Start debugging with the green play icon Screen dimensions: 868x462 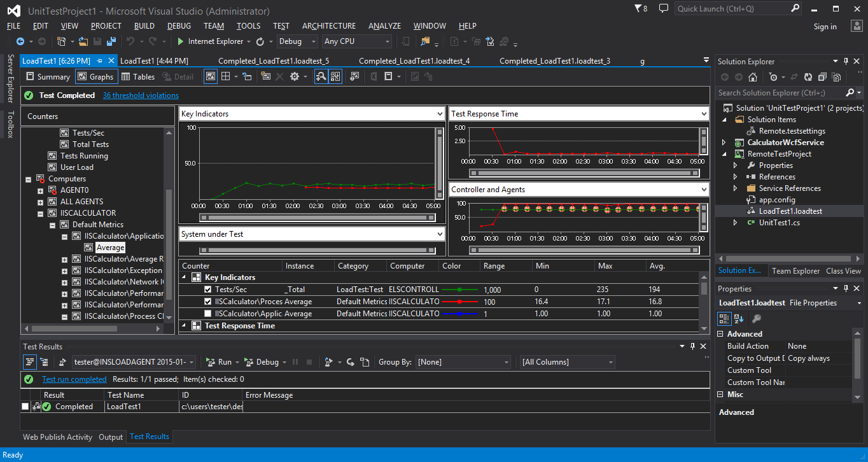[181, 41]
